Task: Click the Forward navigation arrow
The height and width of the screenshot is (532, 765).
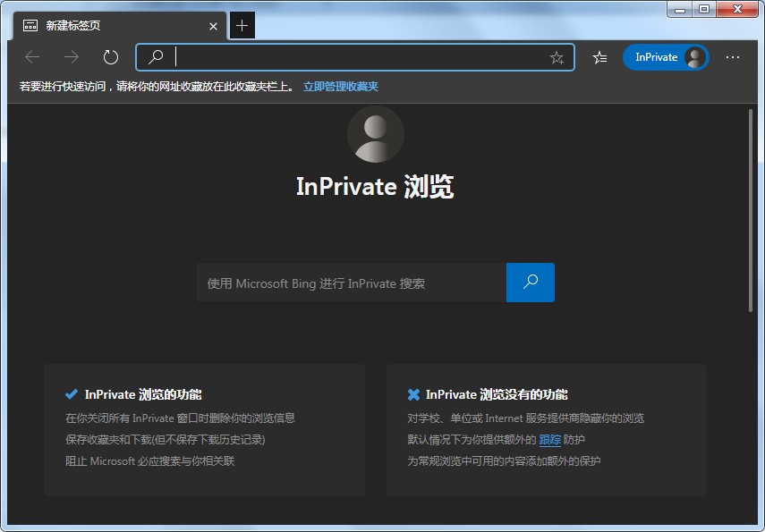Action: tap(71, 56)
